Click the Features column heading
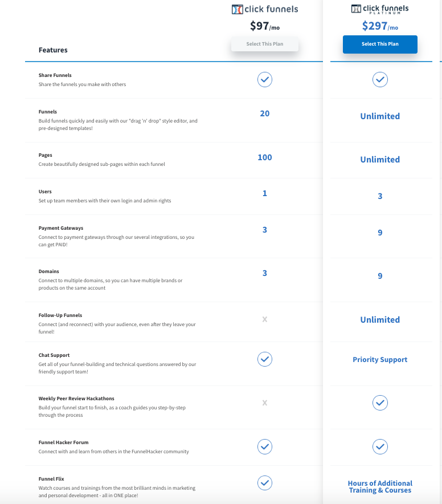Screen dimensions: 442x504 (x=53, y=50)
